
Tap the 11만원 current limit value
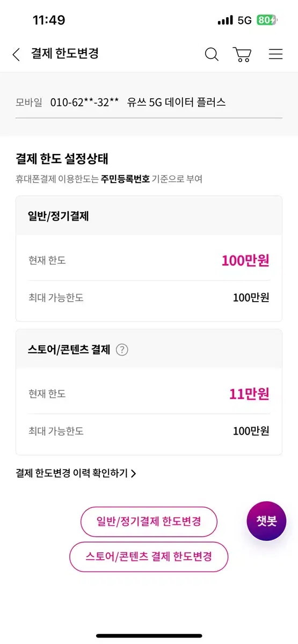point(249,394)
